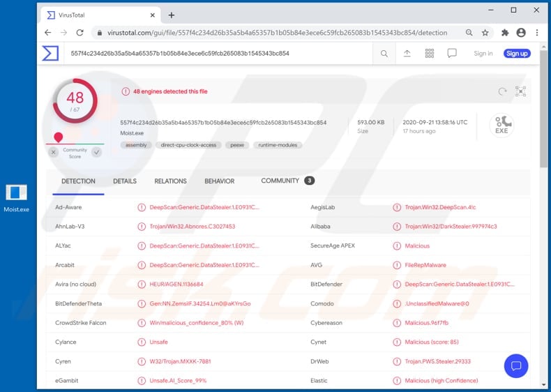Image resolution: width=551 pixels, height=392 pixels.
Task: Open the RELATIONS tab
Action: (x=170, y=181)
